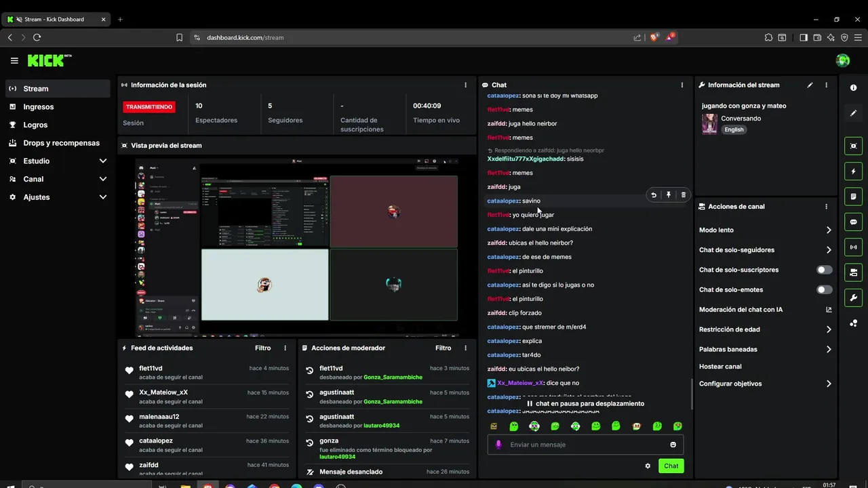Click the pencil icon in right sidebar
Image resolution: width=868 pixels, height=488 pixels.
click(853, 113)
